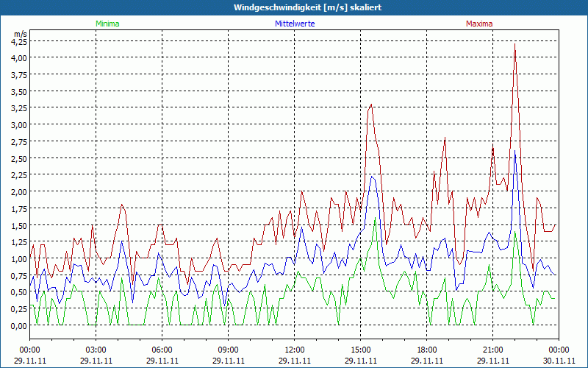Image resolution: width=588 pixels, height=368 pixels.
Task: Click the 0,75 y-axis value
Action: coord(19,275)
